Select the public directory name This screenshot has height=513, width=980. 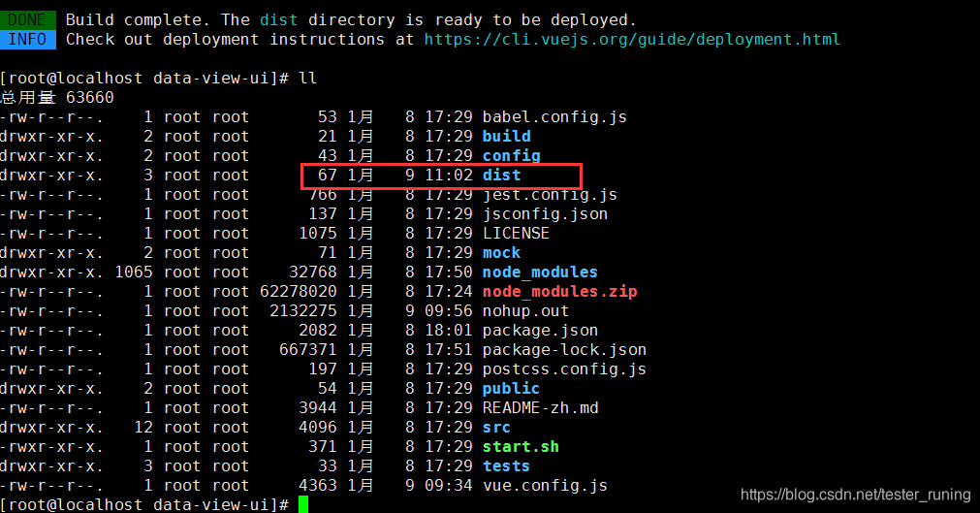[511, 389]
